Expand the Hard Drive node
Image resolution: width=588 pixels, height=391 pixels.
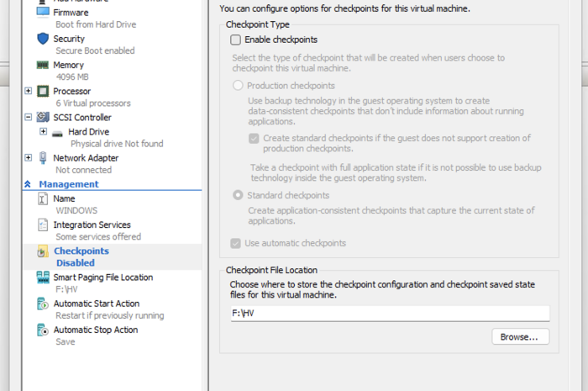(44, 132)
